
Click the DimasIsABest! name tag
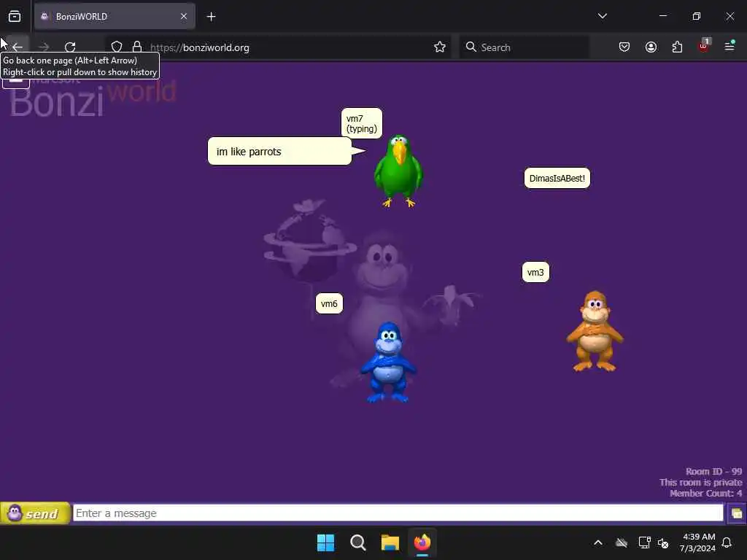pyautogui.click(x=557, y=178)
